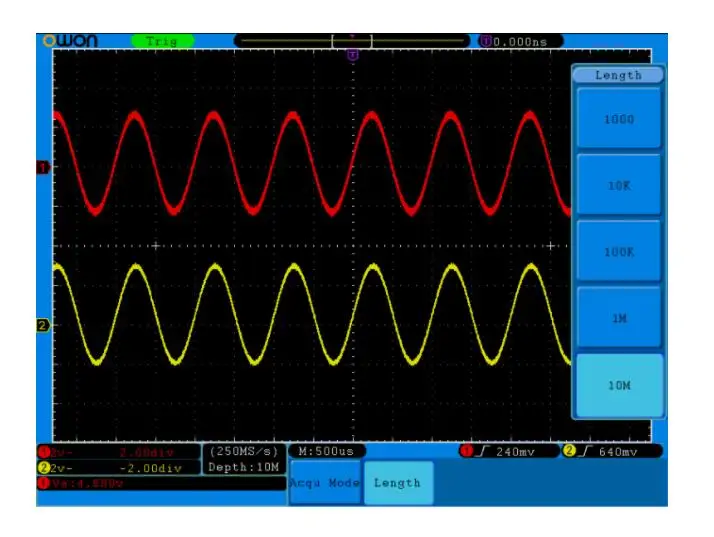
Task: Select the 100K record length option
Action: click(619, 251)
